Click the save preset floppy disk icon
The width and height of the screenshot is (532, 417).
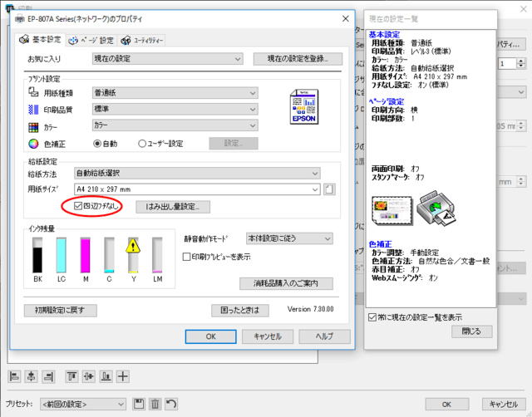point(140,404)
